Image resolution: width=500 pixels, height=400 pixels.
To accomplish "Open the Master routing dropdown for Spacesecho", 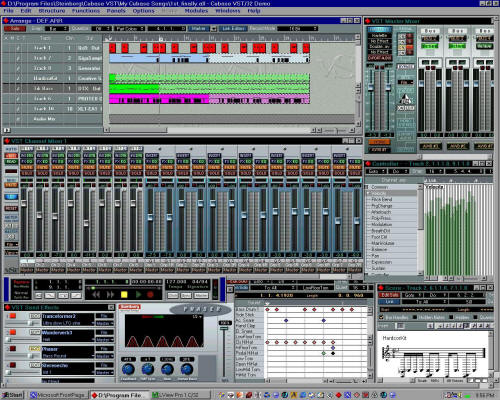I will pyautogui.click(x=104, y=372).
